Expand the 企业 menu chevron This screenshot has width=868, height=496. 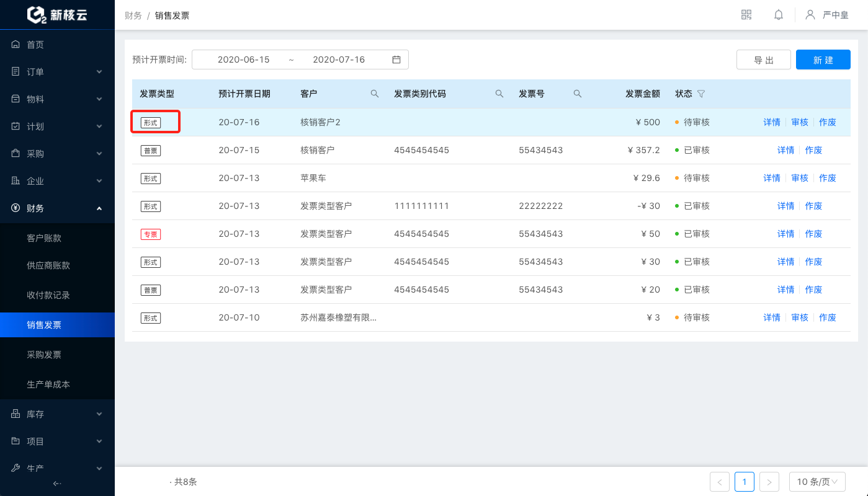[x=99, y=181]
